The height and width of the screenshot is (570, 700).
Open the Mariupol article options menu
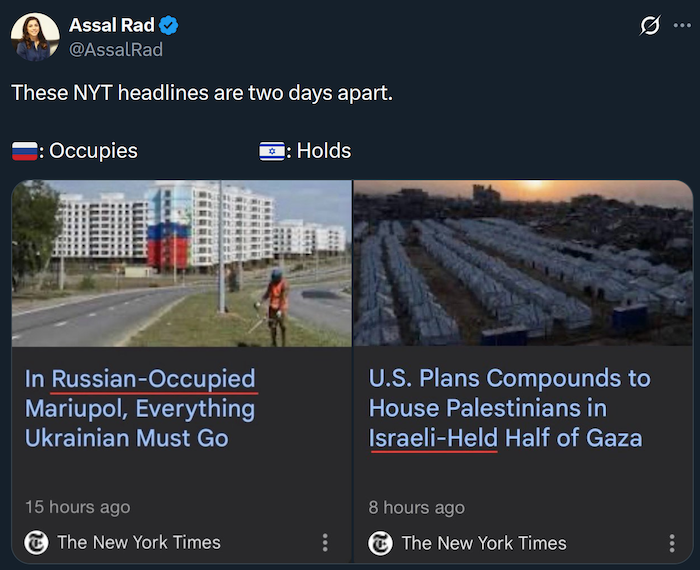(325, 543)
